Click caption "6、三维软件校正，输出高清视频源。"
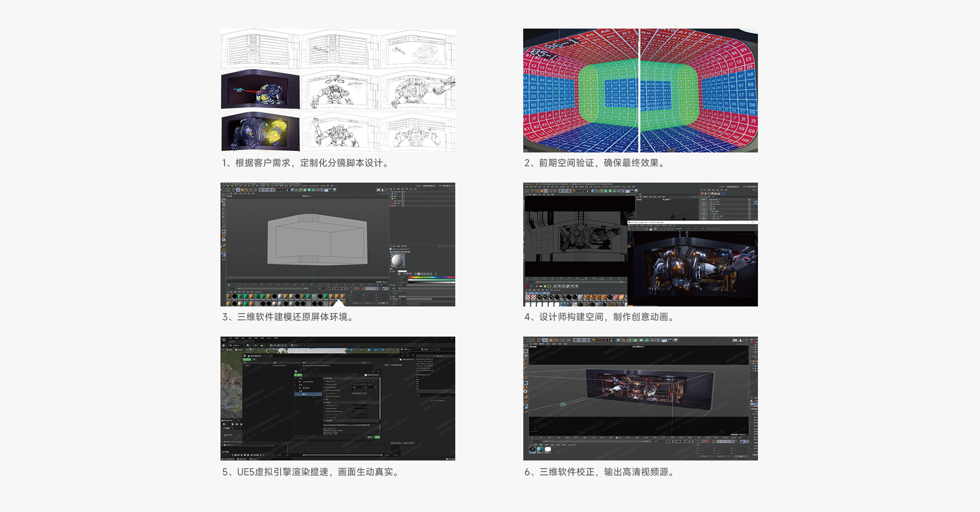The width and height of the screenshot is (980, 512). click(601, 472)
